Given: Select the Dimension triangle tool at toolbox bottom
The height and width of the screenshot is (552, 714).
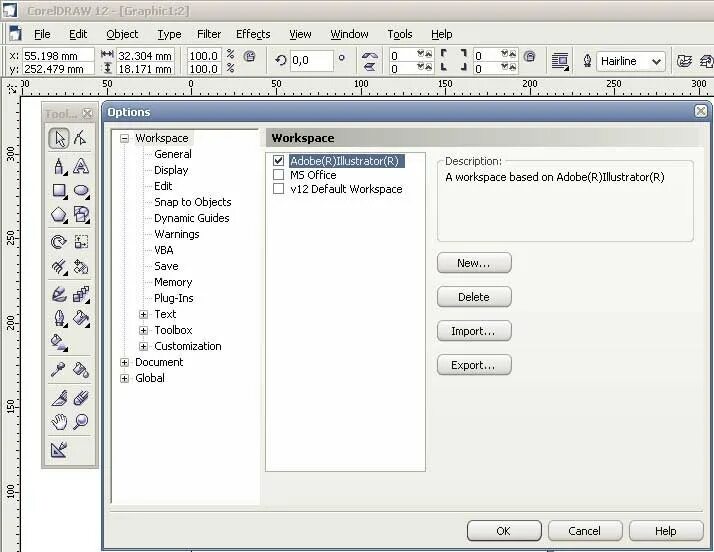Looking at the screenshot, I should (59, 450).
